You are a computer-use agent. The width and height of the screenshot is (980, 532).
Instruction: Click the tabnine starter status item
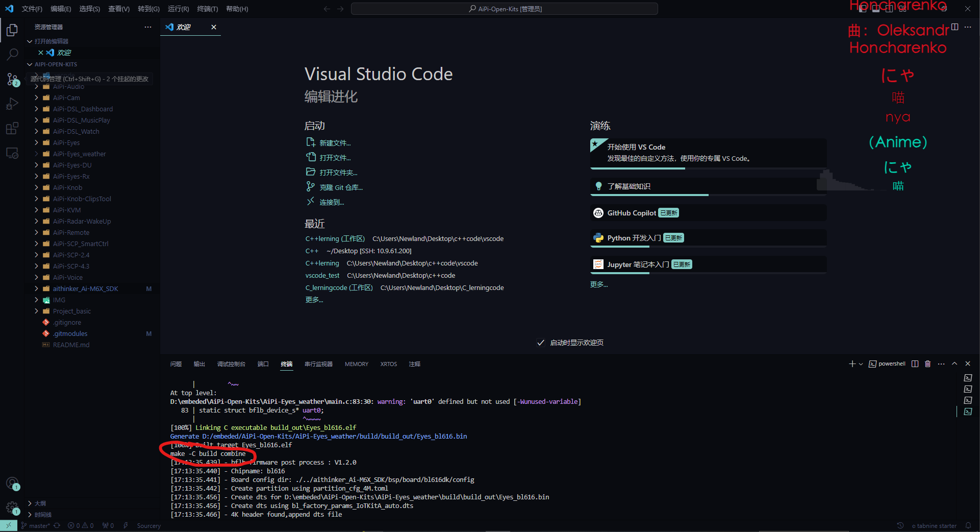click(934, 525)
